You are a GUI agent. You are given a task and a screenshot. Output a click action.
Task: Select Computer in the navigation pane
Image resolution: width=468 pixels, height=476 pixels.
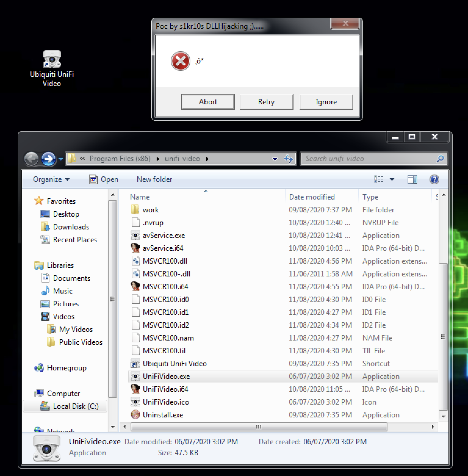pos(57,393)
